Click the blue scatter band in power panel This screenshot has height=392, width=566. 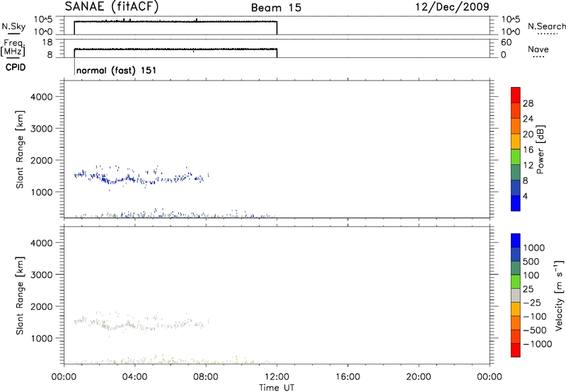[141, 177]
